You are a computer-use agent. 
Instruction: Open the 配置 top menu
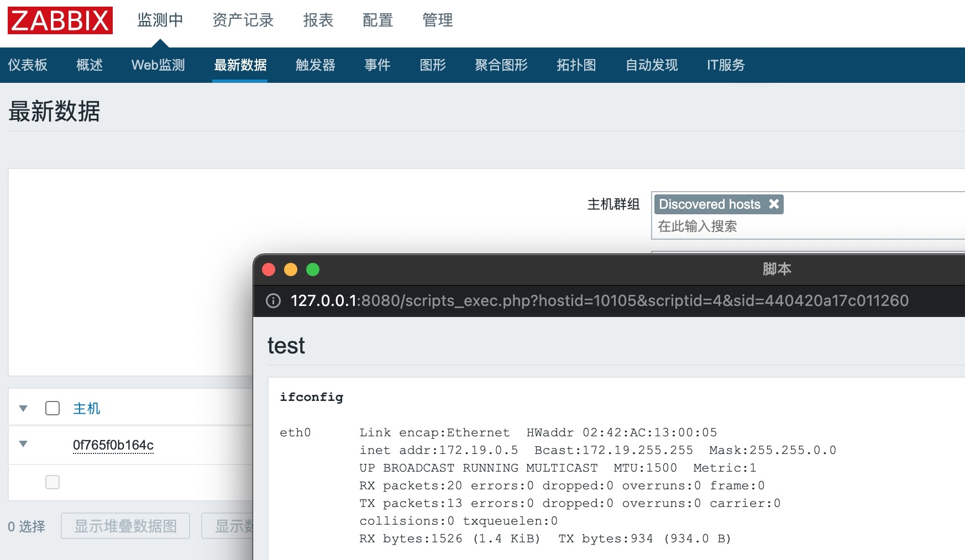(x=377, y=20)
